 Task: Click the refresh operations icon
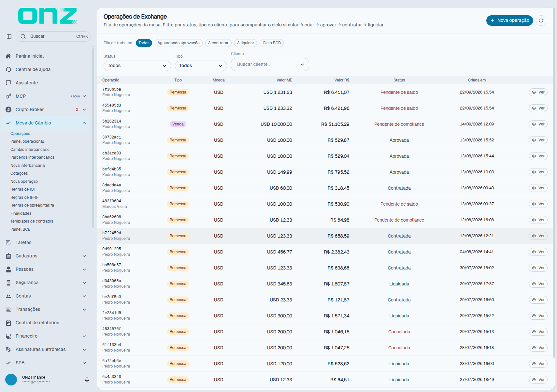(541, 21)
